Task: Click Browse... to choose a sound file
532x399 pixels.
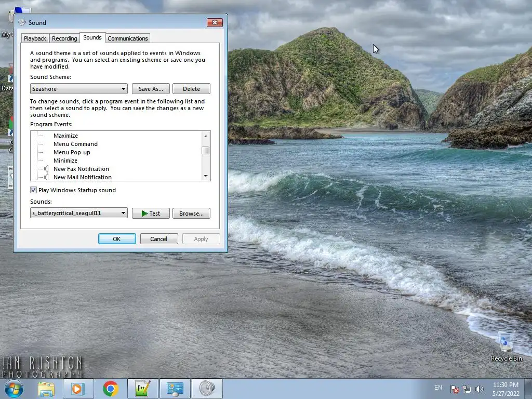Action: click(x=191, y=214)
